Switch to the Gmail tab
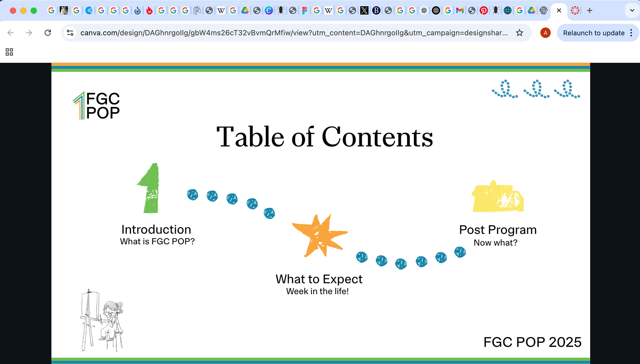Viewport: 640px width, 364px height. click(x=460, y=11)
